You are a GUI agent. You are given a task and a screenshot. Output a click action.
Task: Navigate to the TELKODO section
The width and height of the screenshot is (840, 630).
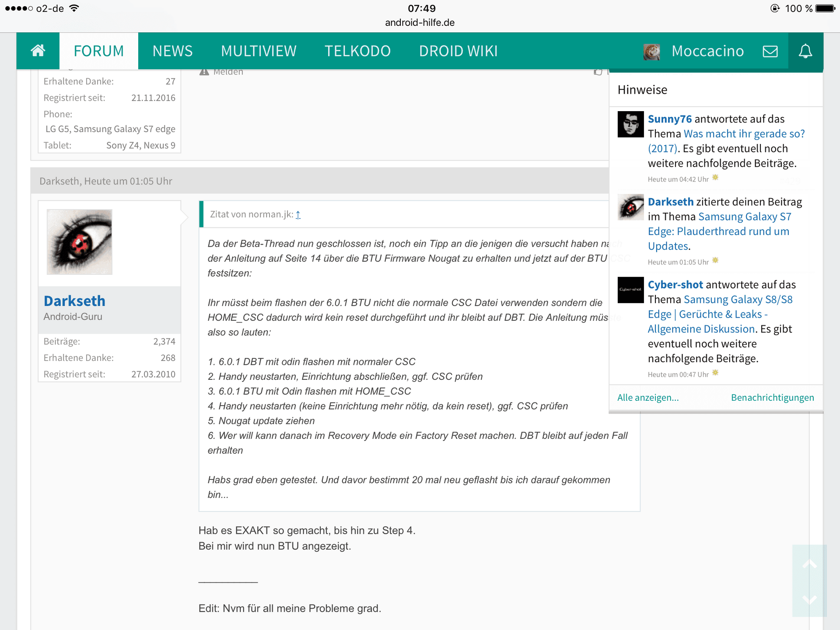pyautogui.click(x=357, y=51)
